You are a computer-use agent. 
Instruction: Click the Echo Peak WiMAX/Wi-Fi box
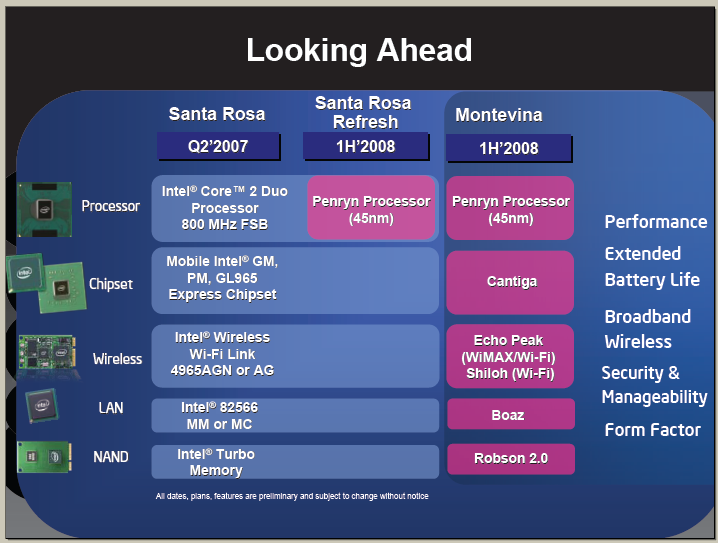510,357
